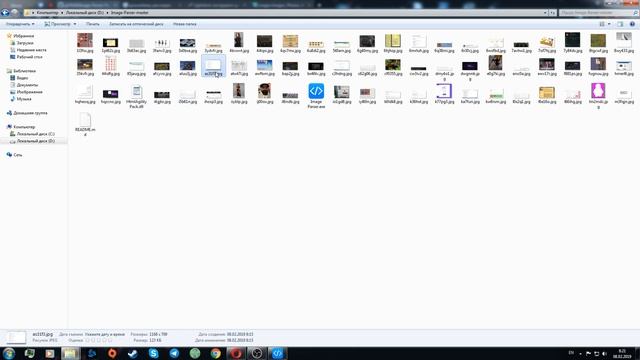
Task: Open the README.md blank document file
Action: tap(85, 120)
